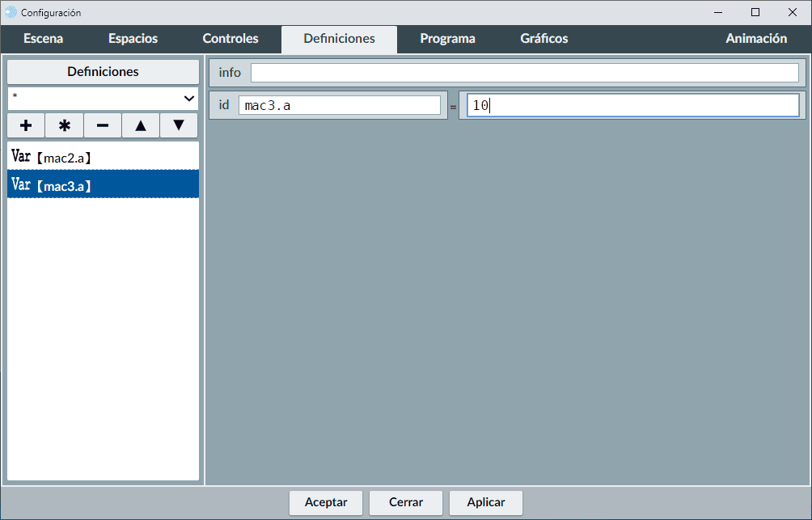Open the Gráficos tab
The width and height of the screenshot is (812, 520).
[543, 39]
